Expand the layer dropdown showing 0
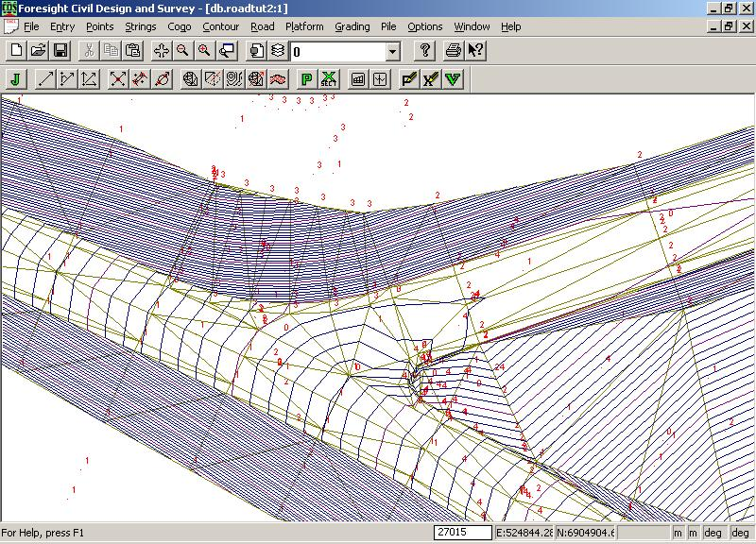756x544 pixels. [393, 51]
